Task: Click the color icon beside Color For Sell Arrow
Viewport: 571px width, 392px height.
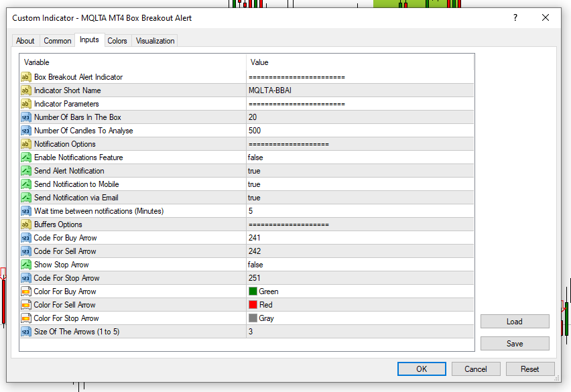Action: pyautogui.click(x=26, y=305)
